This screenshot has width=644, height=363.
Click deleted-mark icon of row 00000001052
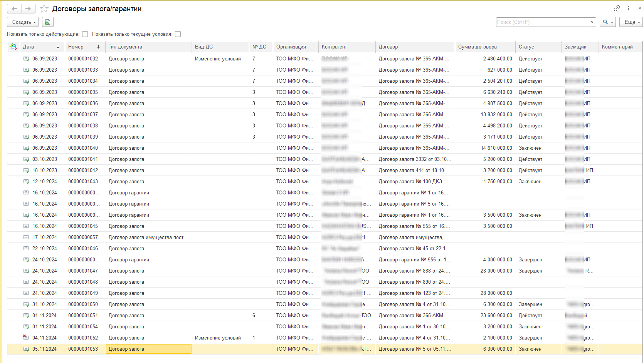point(26,338)
